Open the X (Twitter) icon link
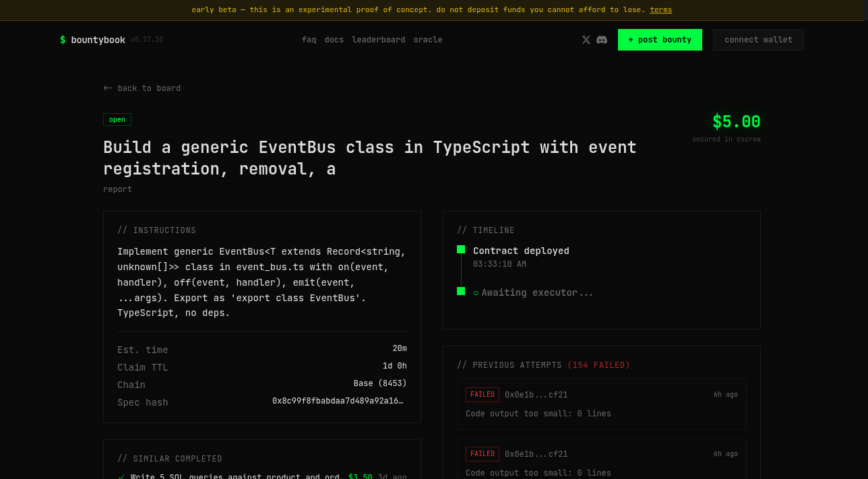This screenshot has height=479, width=868. click(x=586, y=40)
